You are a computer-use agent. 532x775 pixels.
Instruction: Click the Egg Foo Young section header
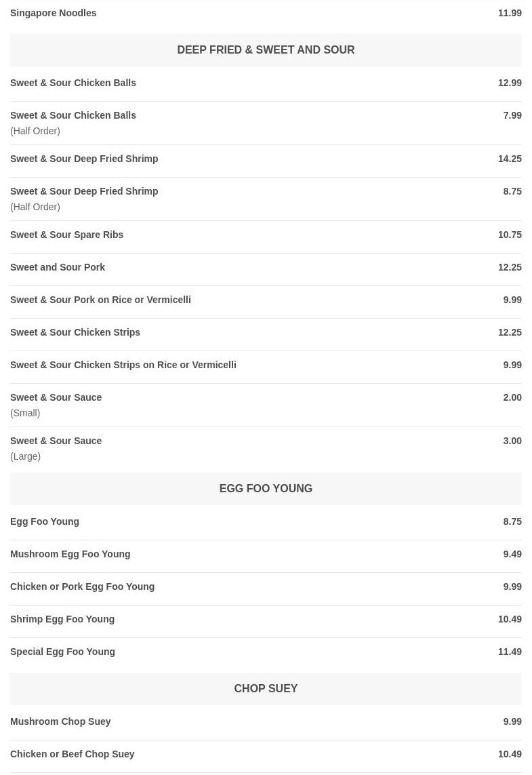point(266,488)
